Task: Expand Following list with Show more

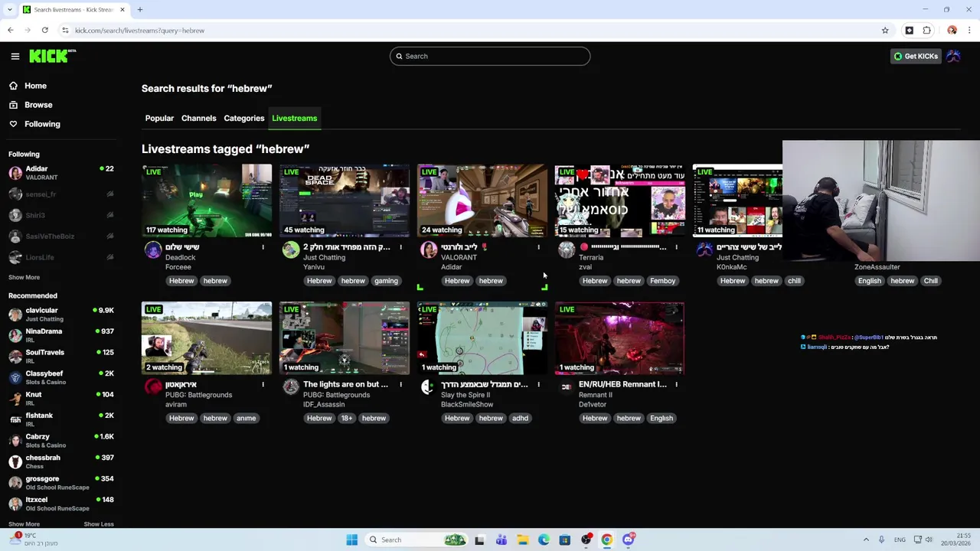Action: click(24, 277)
